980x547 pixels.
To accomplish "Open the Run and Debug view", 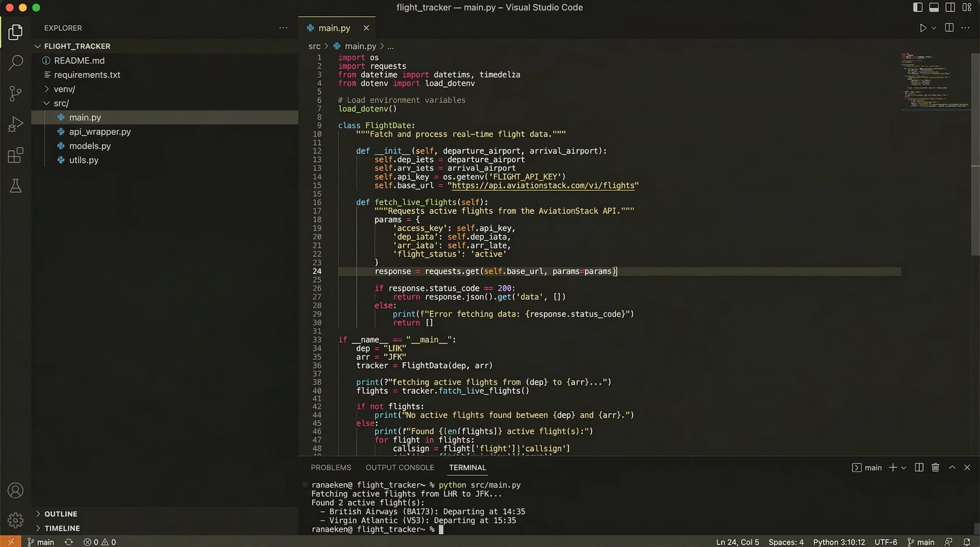I will 16,124.
